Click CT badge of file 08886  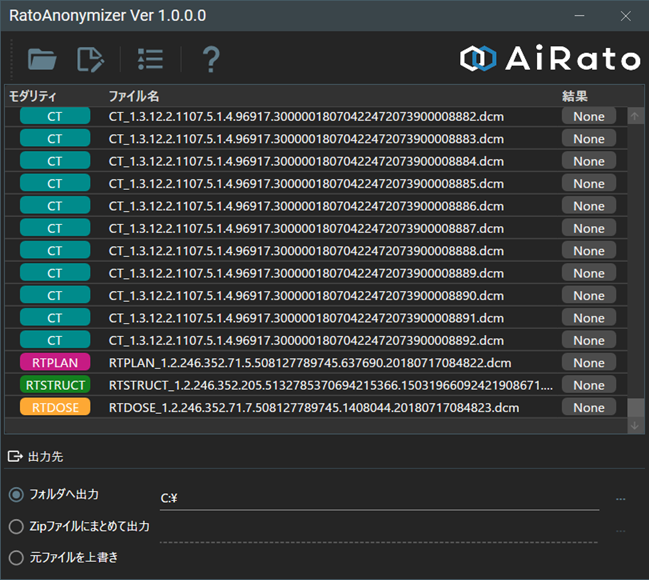55,206
